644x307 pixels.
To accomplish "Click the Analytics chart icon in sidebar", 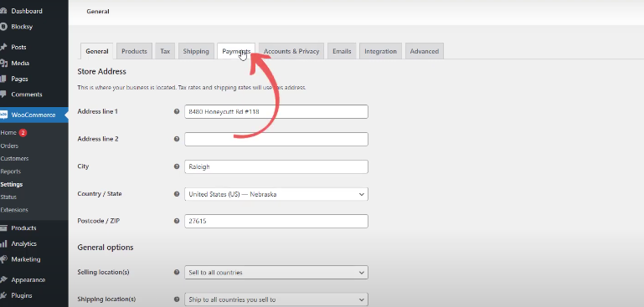I will click(3, 243).
